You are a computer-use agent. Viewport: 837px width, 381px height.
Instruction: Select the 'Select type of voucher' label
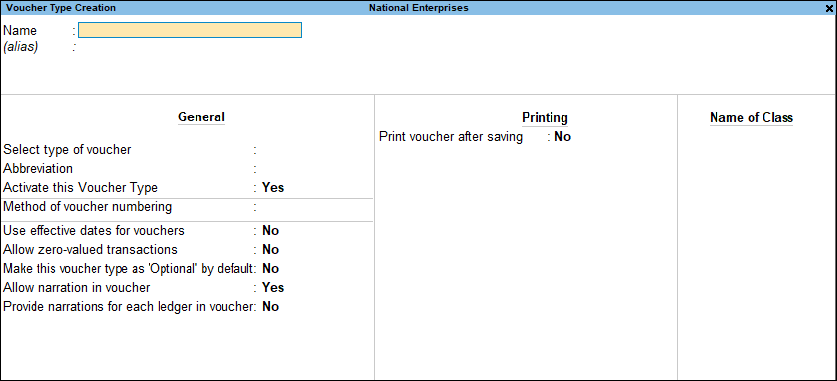67,150
